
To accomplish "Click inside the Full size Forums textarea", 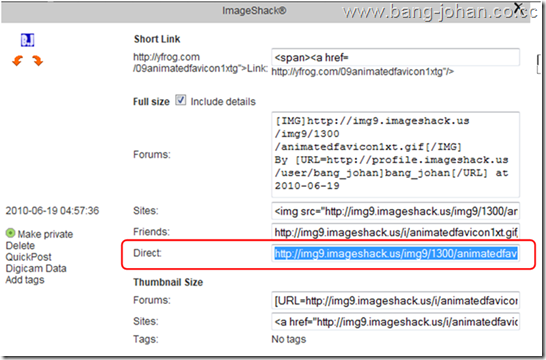I will tap(395, 154).
